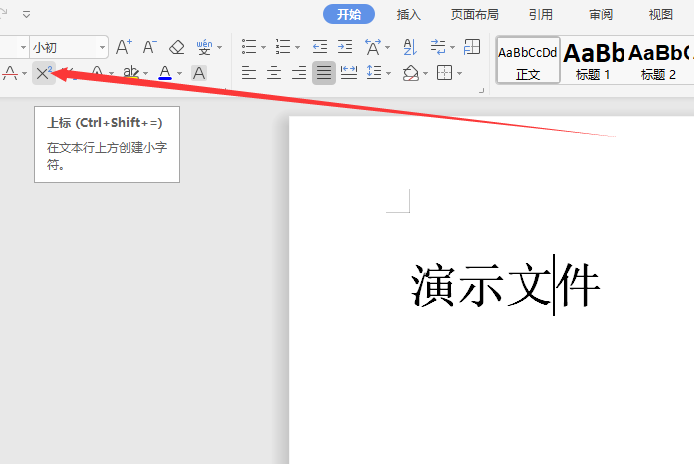Apply the 正文 style
694x464 pixels.
click(x=528, y=60)
